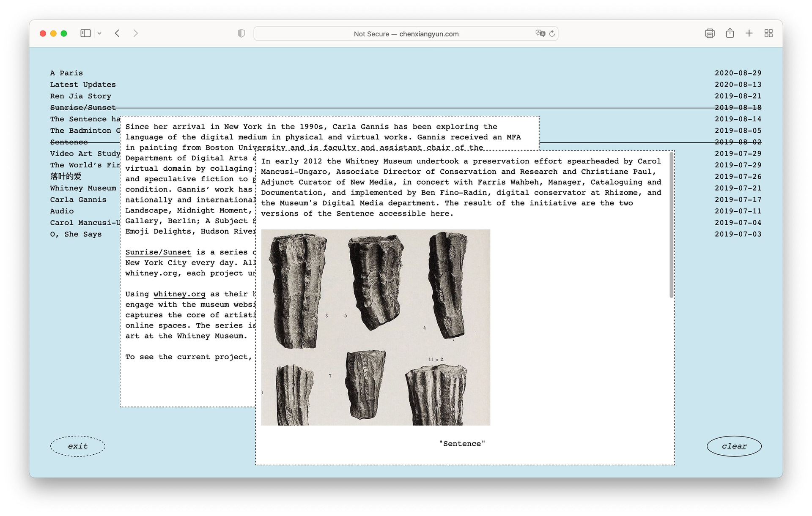
Task: Toggle the Safari sidebar icon
Action: [85, 33]
